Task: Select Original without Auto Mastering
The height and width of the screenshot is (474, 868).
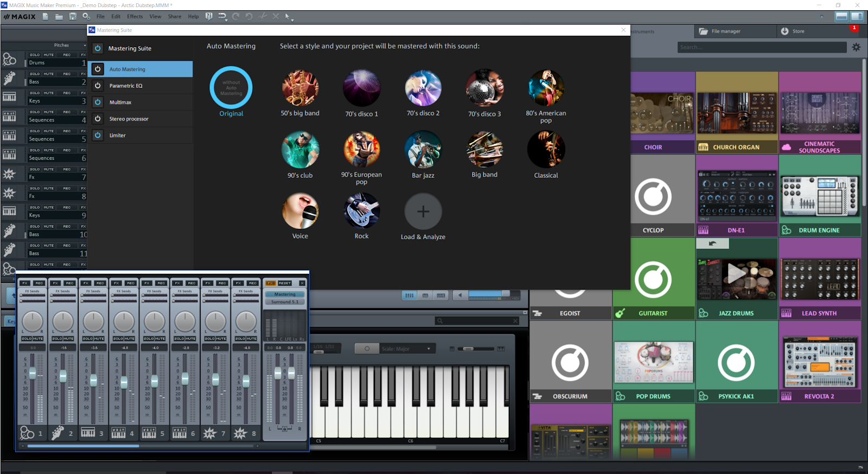Action: tap(231, 88)
